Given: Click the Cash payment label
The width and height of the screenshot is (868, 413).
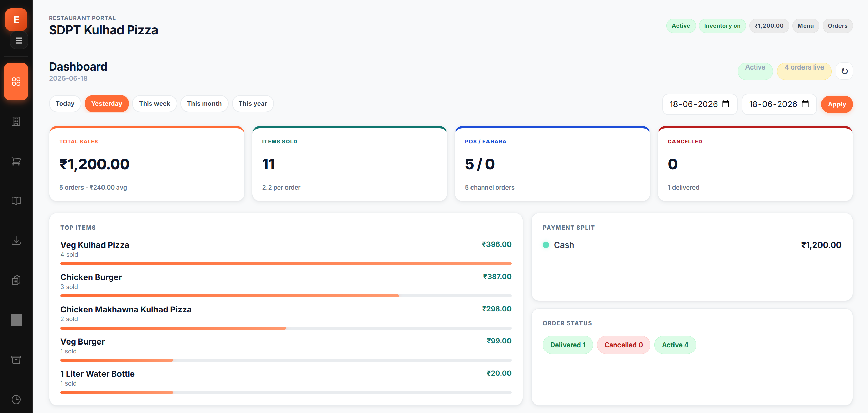Looking at the screenshot, I should tap(564, 245).
